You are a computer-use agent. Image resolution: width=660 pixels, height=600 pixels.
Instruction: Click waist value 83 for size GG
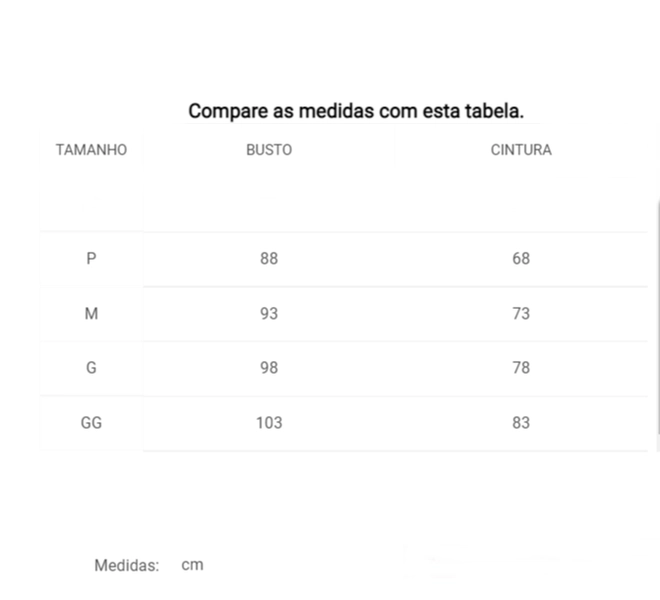coord(521,423)
